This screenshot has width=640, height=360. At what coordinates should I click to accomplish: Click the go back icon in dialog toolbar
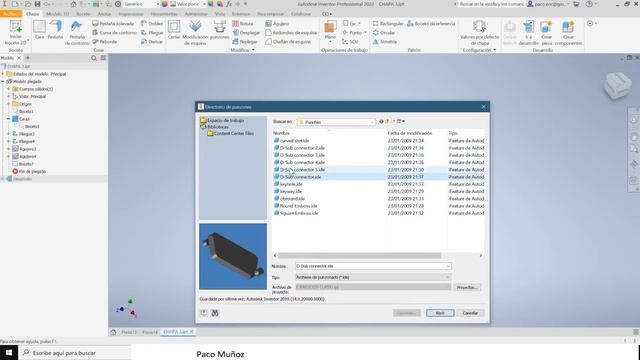point(381,122)
